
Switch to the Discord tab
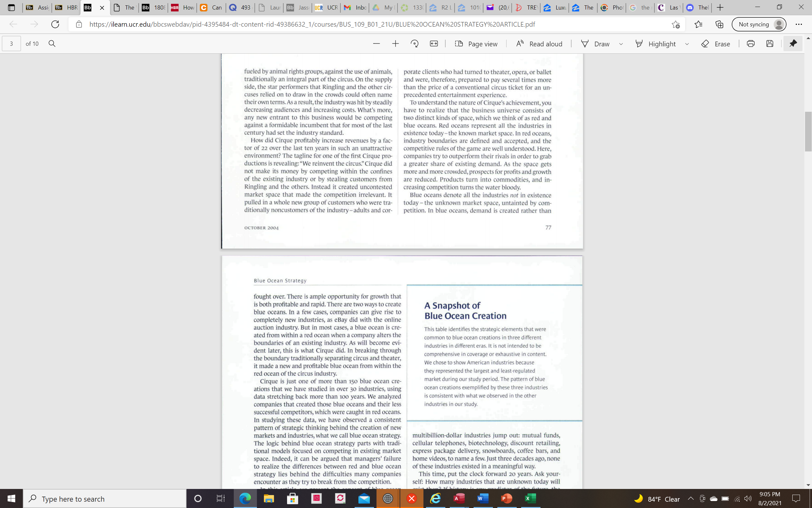point(697,7)
